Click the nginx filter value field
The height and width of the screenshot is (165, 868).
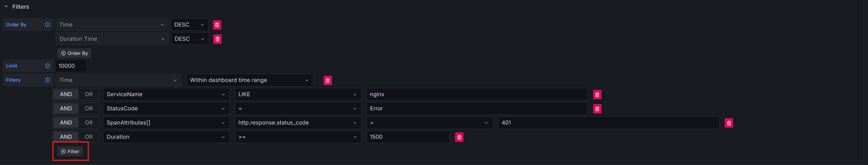(x=476, y=94)
